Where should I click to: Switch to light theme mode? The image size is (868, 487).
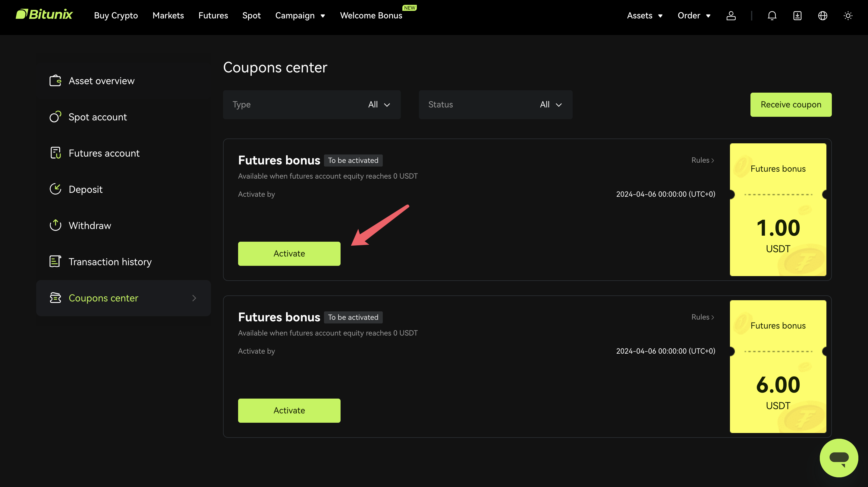(848, 15)
